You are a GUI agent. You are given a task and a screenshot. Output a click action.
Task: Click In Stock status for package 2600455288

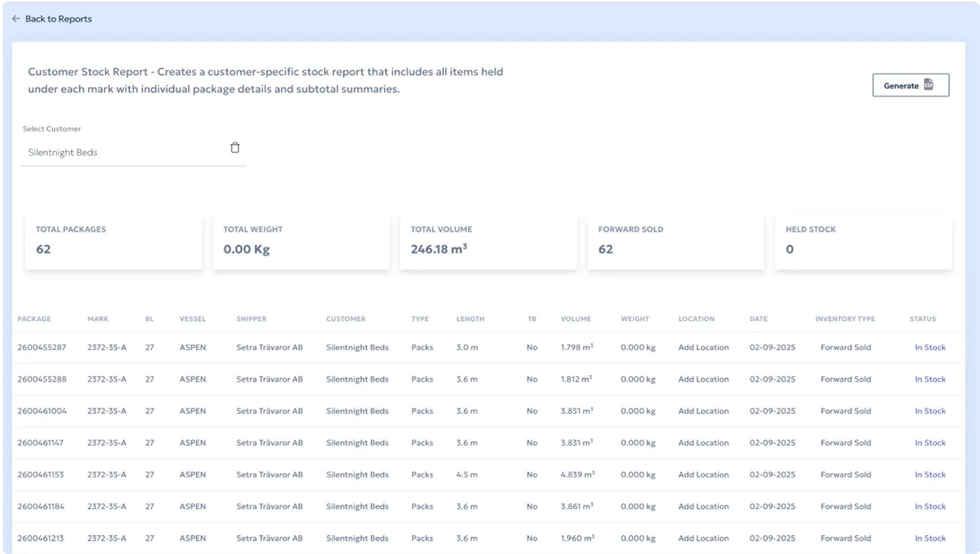point(930,379)
